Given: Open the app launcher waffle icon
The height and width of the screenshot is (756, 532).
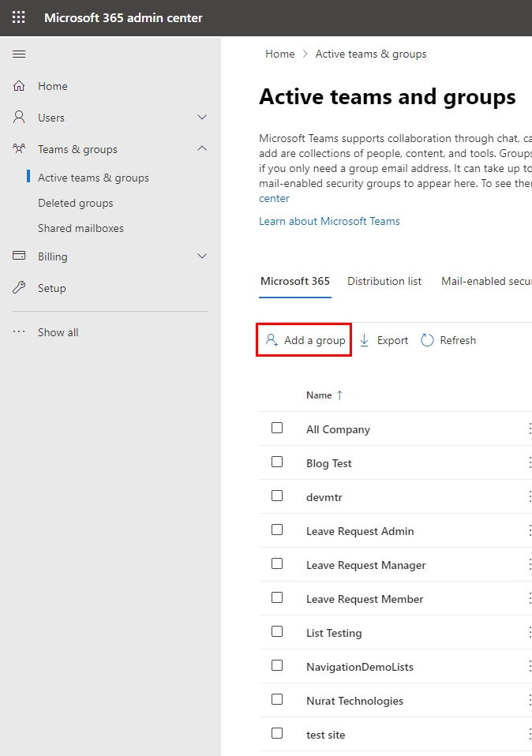Looking at the screenshot, I should (x=18, y=17).
